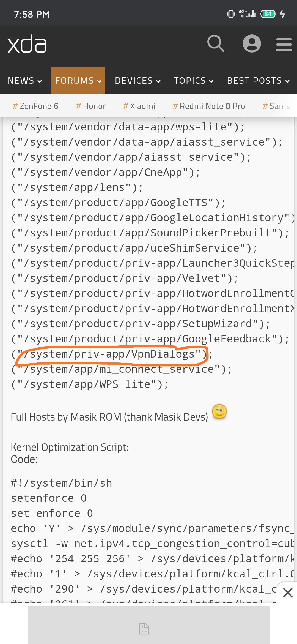
Task: Open the TOPICS menu
Action: click(x=194, y=81)
